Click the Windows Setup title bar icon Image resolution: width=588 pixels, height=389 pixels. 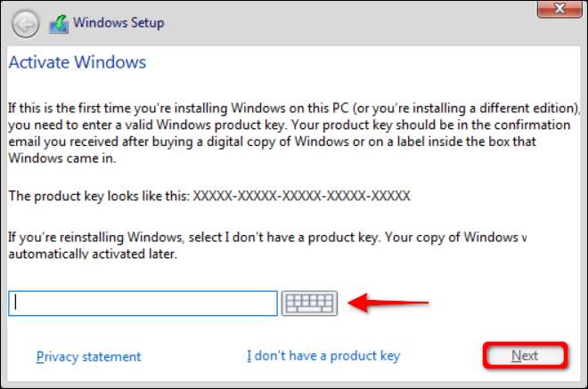click(59, 24)
